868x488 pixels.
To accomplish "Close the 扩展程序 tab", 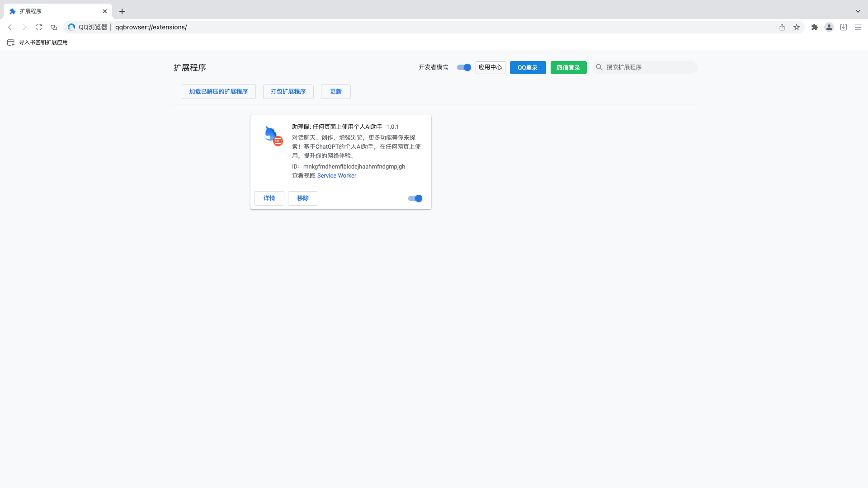I will (105, 11).
